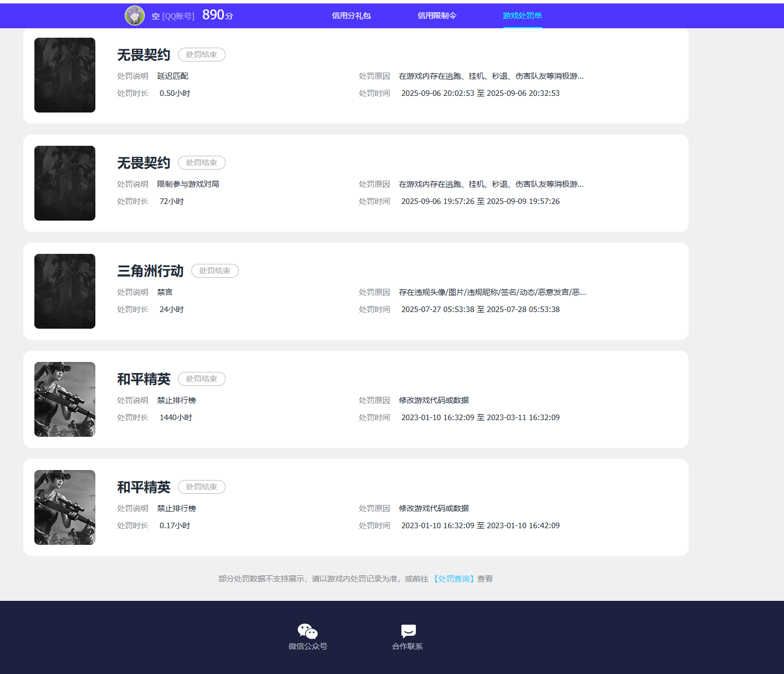
Task: Select the 游戏处罚单 tab
Action: click(x=522, y=16)
